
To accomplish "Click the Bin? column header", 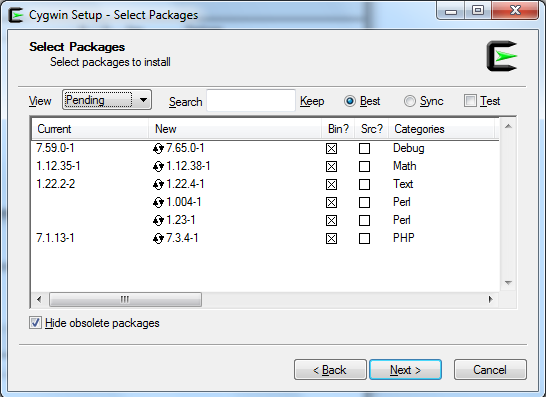I will 338,129.
